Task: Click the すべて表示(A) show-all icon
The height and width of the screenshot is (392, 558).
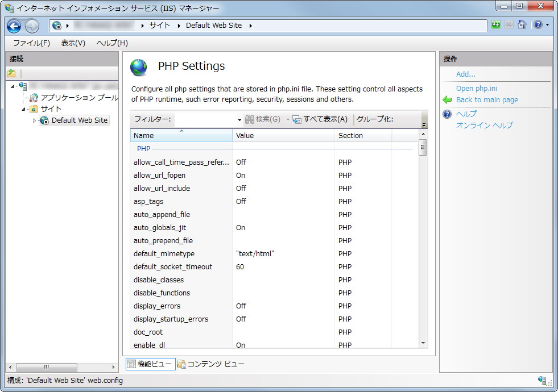Action: (x=297, y=119)
